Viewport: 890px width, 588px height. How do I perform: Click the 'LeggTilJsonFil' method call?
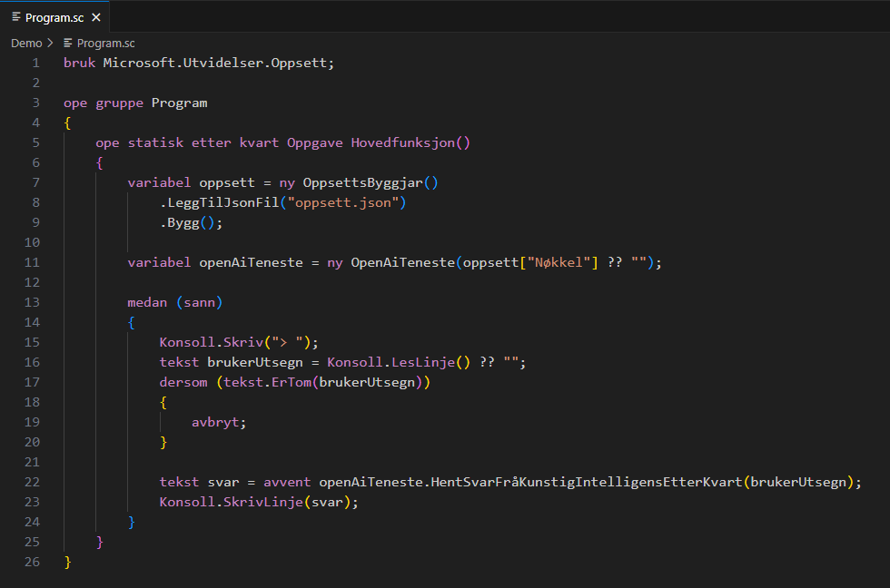coord(223,202)
